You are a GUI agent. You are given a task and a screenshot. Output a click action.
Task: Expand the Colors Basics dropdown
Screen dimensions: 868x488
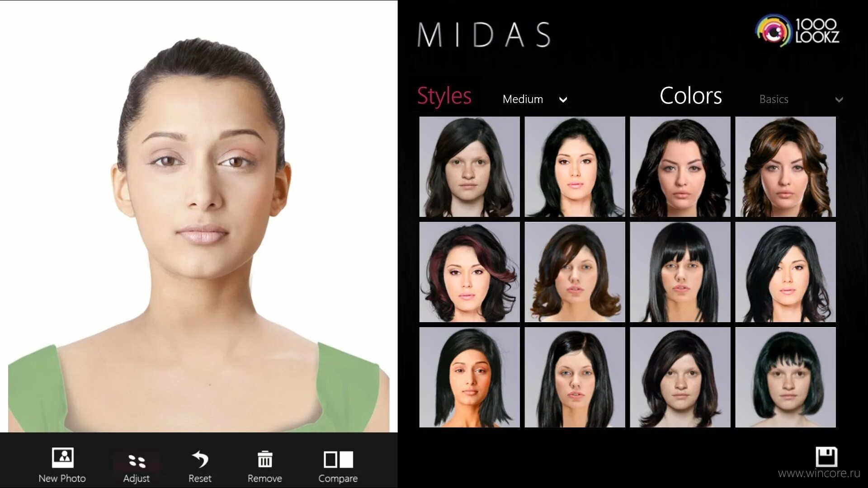coord(838,99)
